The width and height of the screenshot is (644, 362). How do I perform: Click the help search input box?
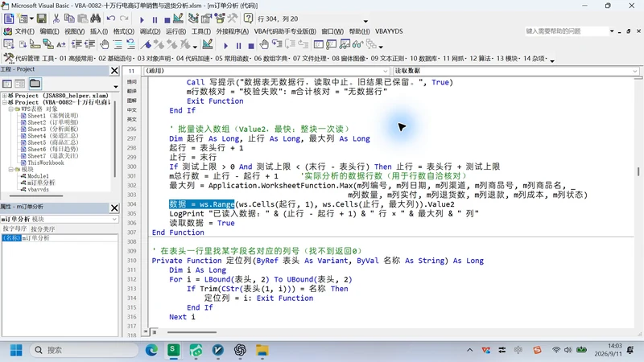pyautogui.click(x=566, y=31)
